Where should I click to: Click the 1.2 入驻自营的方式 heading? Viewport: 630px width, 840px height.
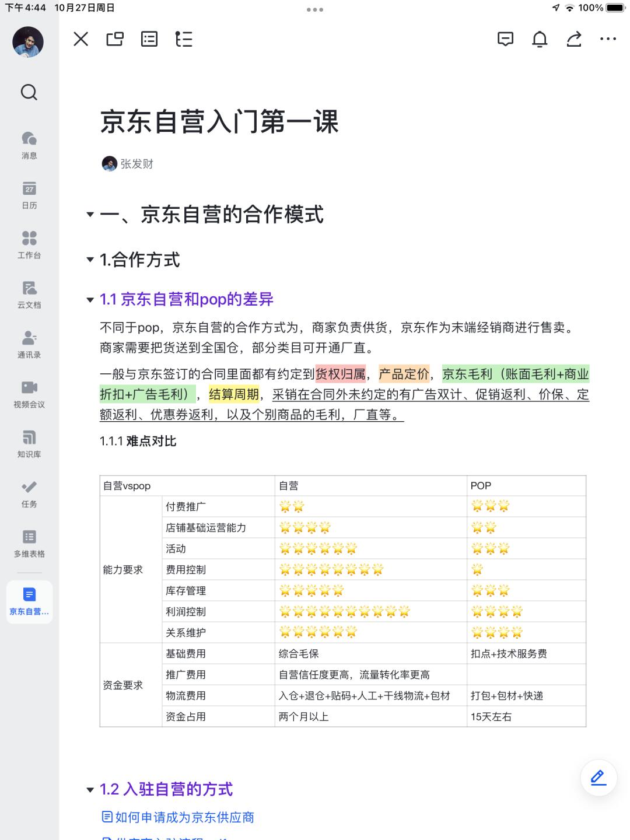(x=166, y=789)
